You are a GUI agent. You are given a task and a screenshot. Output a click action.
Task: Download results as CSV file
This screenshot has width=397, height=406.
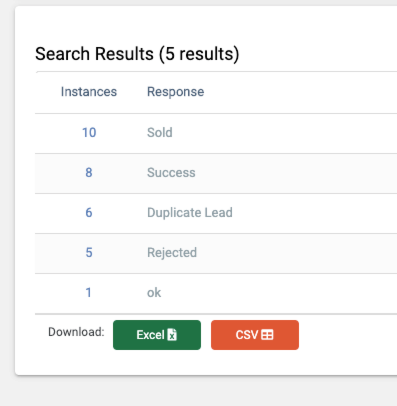tap(255, 335)
